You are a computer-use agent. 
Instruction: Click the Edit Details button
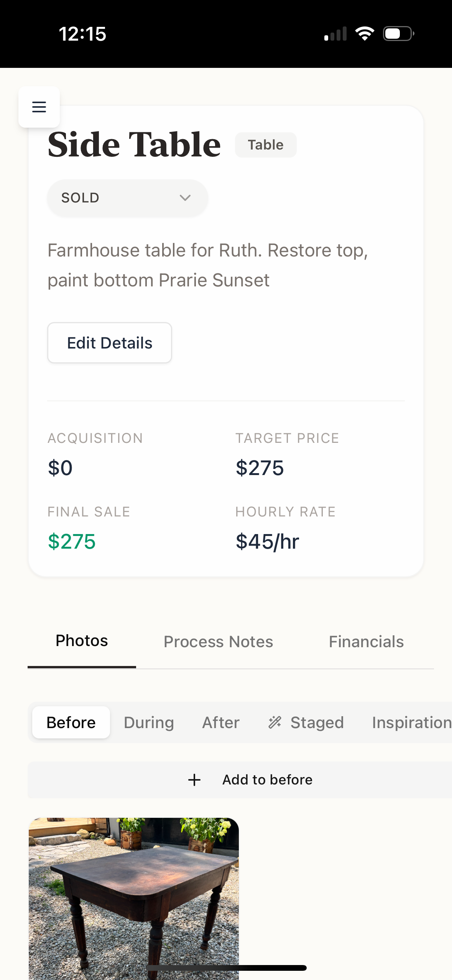(110, 343)
